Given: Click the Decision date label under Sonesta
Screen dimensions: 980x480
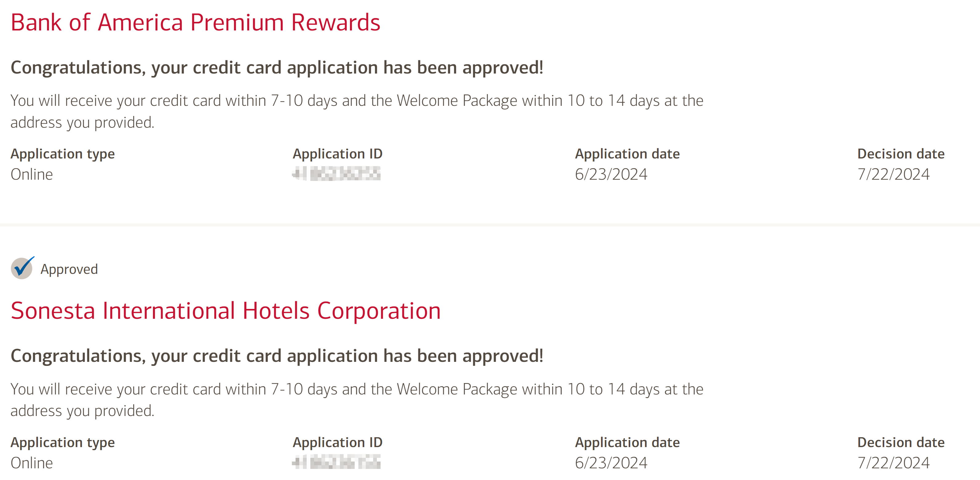Looking at the screenshot, I should [x=901, y=442].
